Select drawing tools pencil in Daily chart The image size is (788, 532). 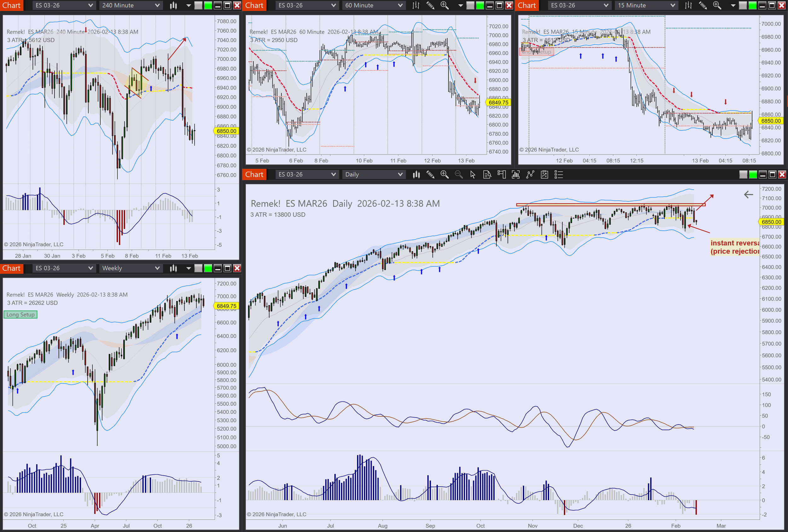(x=430, y=175)
